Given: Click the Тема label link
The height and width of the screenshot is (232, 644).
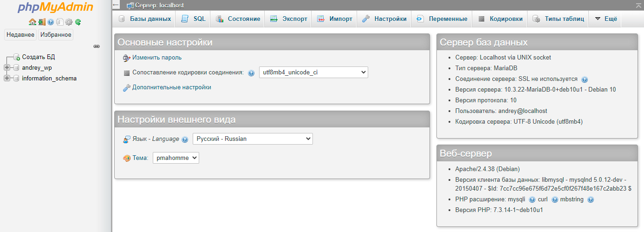Looking at the screenshot, I should 140,158.
